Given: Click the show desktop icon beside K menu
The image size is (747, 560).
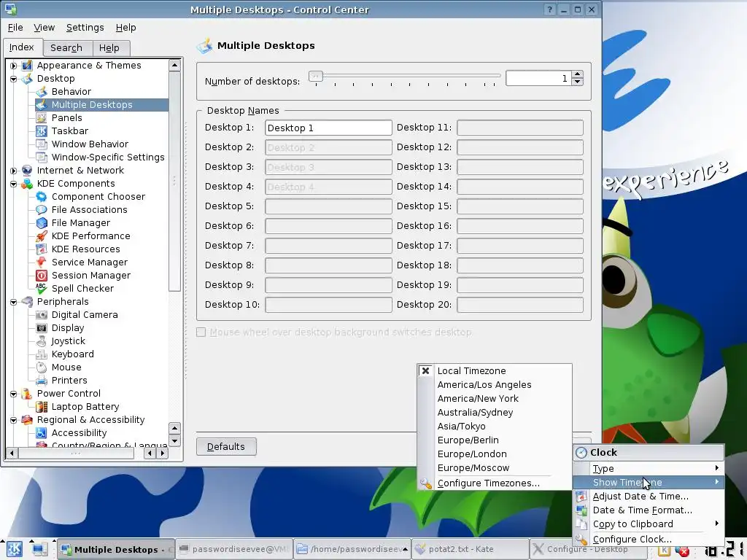Looking at the screenshot, I should (x=39, y=549).
